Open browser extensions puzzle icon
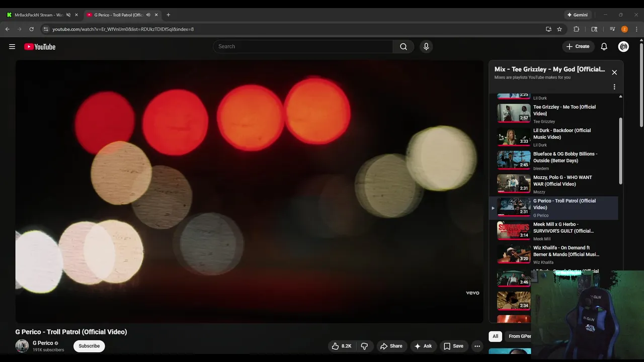 [577, 29]
